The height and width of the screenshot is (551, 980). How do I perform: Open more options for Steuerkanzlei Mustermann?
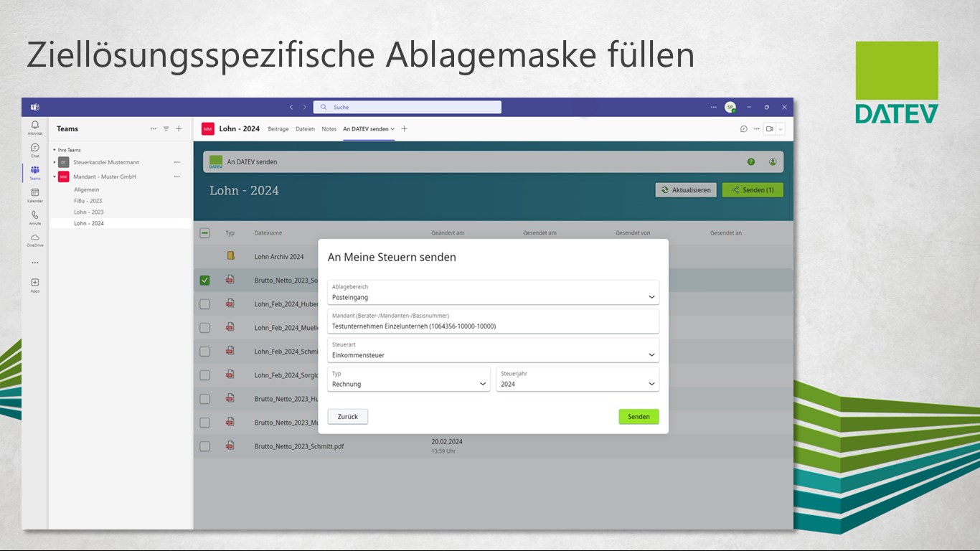point(177,162)
